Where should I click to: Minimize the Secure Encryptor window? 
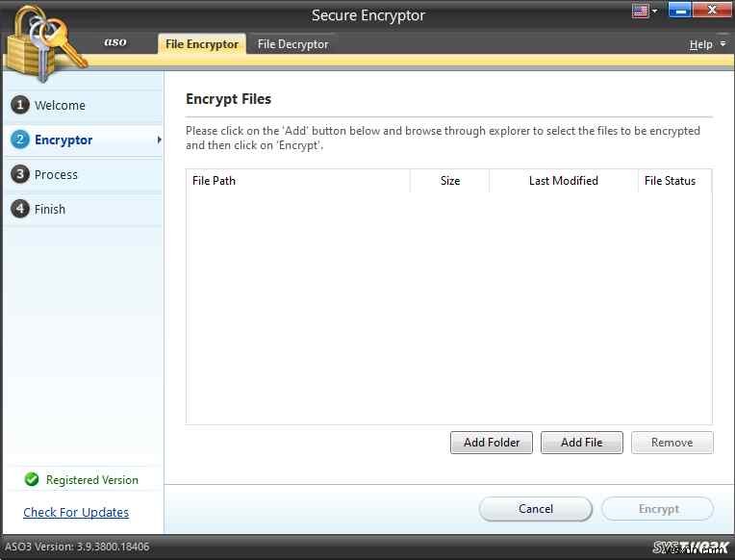tap(680, 10)
